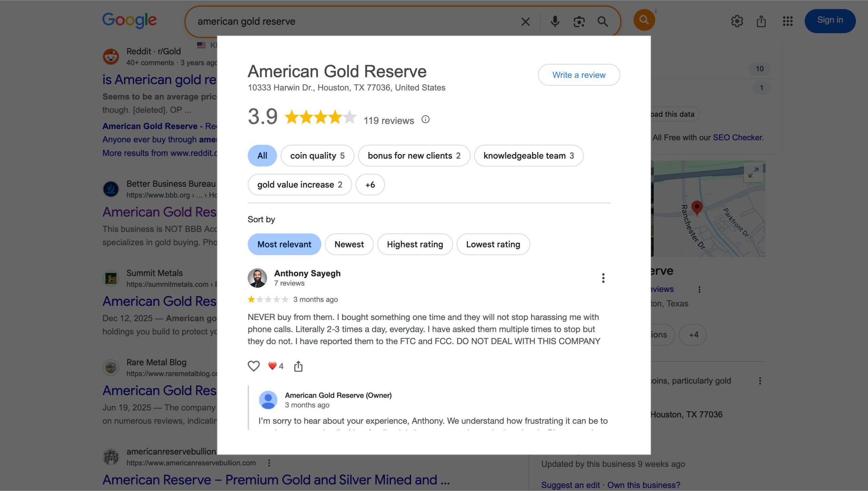The image size is (868, 491).
Task: Click Anthony Sayegh's profile photo
Action: tap(257, 278)
